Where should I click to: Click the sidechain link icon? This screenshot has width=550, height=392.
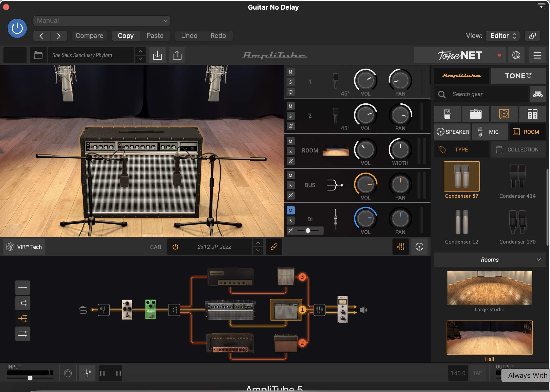[x=532, y=36]
